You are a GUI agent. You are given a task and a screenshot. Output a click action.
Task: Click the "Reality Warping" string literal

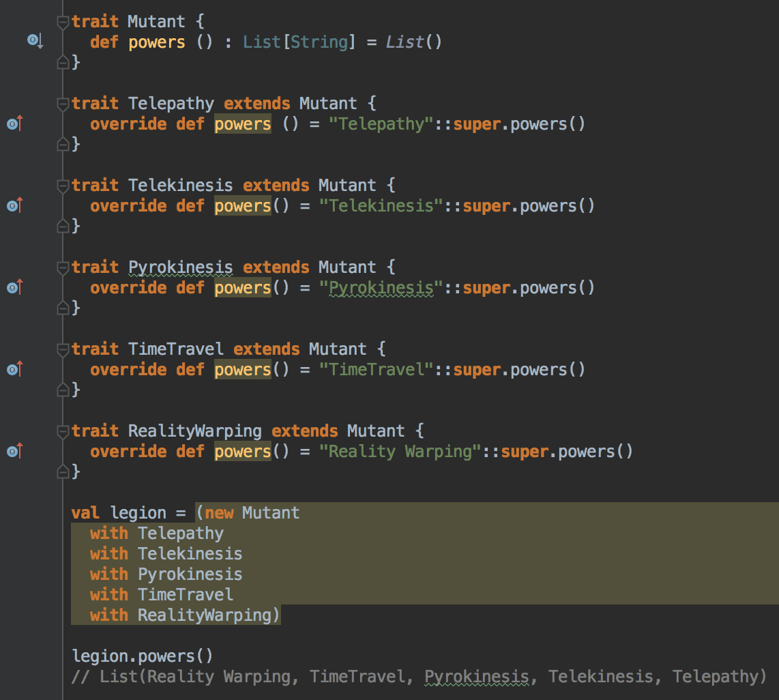click(x=400, y=452)
